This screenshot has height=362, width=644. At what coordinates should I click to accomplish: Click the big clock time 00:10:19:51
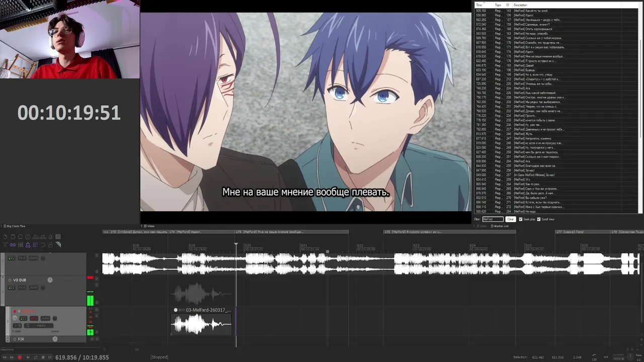click(69, 113)
